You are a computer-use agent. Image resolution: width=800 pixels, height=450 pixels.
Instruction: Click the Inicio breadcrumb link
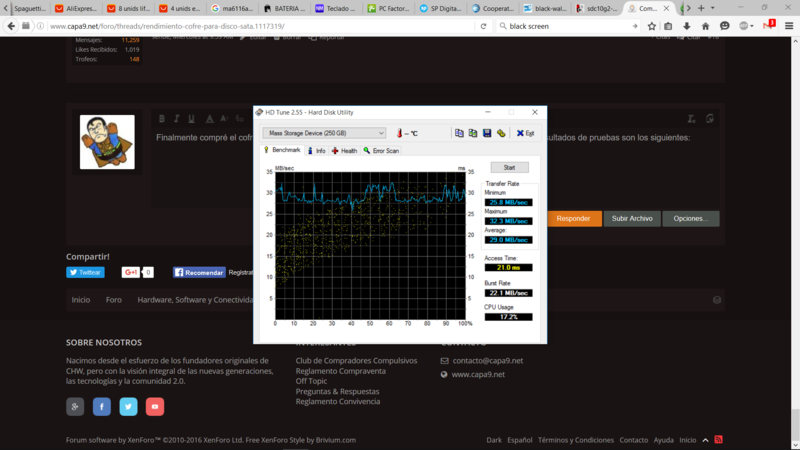81,299
